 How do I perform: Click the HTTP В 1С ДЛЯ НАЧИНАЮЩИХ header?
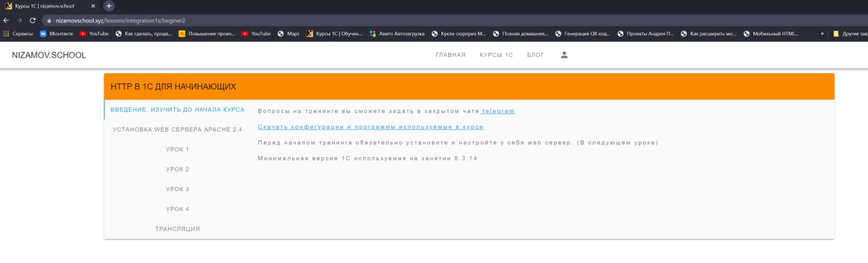click(469, 87)
